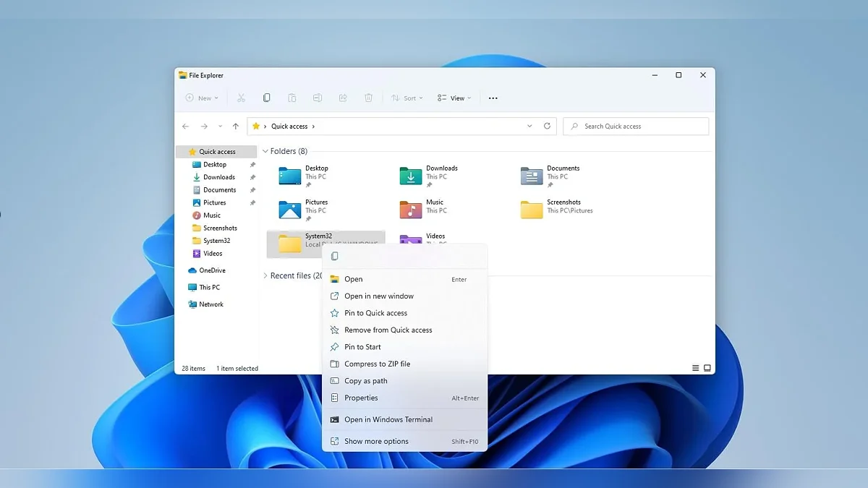Open the Sort dropdown menu
Image resolution: width=868 pixels, height=488 pixels.
(407, 98)
